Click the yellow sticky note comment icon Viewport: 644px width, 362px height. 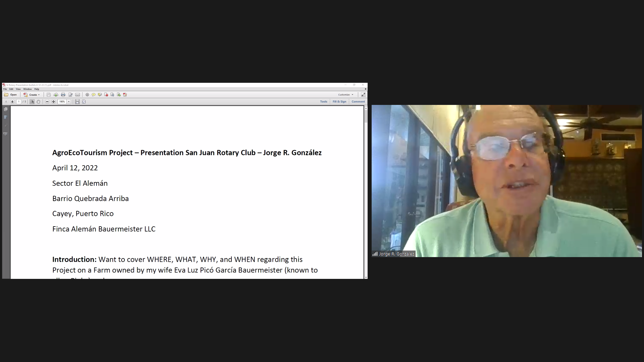coord(94,95)
